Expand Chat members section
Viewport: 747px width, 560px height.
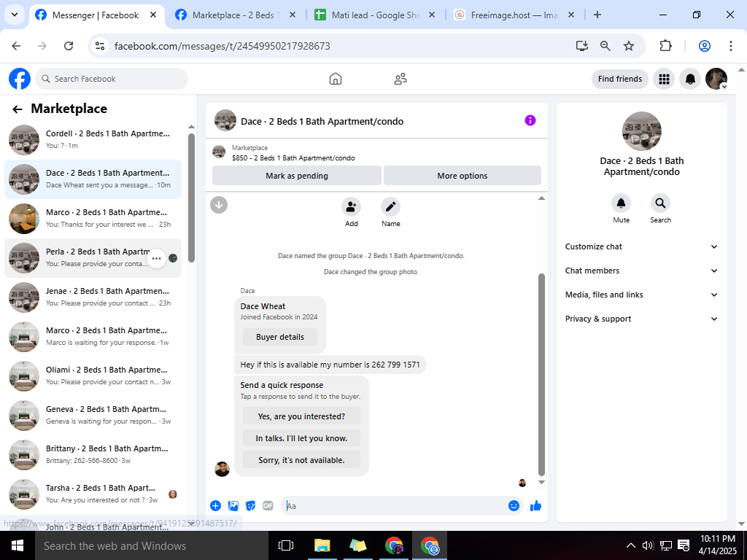[641, 271]
